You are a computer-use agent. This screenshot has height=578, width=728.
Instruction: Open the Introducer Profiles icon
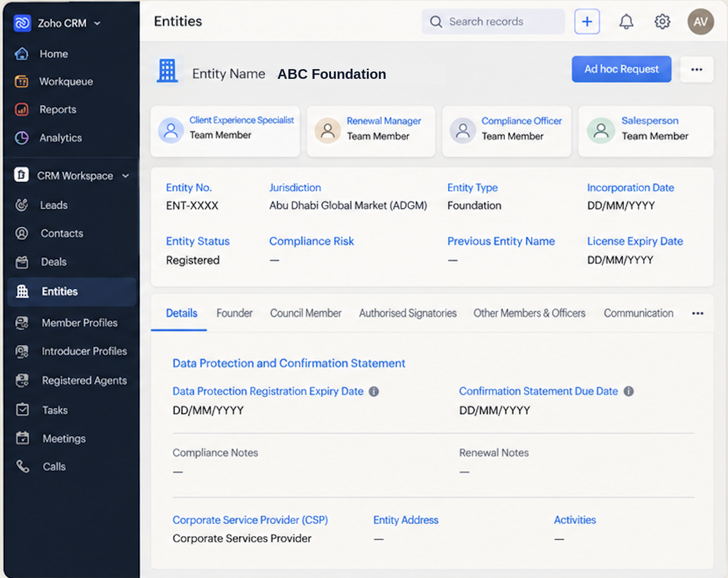[22, 351]
